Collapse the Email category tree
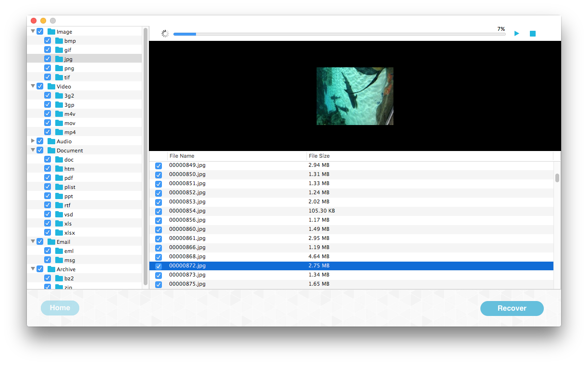 (33, 242)
